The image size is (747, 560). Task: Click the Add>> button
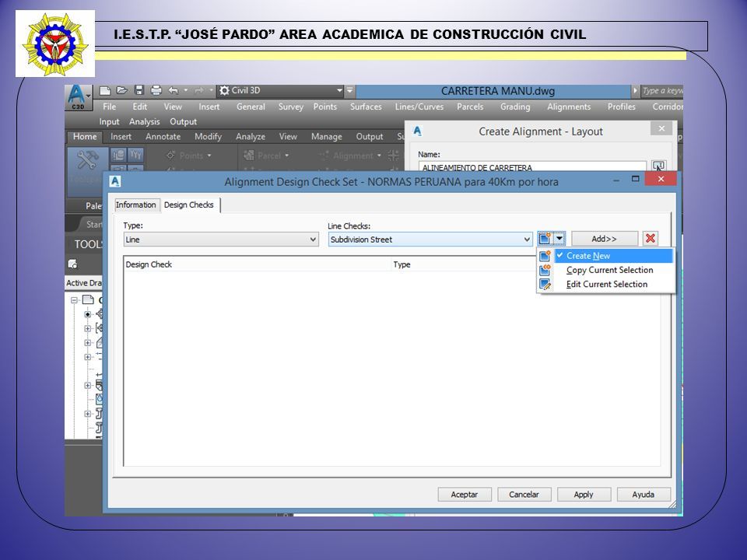604,239
